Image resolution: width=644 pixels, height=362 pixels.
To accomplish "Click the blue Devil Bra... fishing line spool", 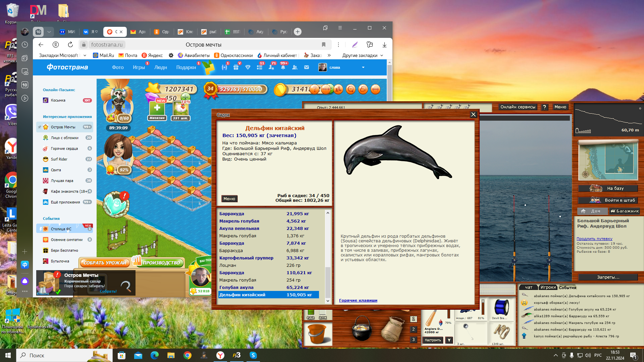I will click(501, 309).
